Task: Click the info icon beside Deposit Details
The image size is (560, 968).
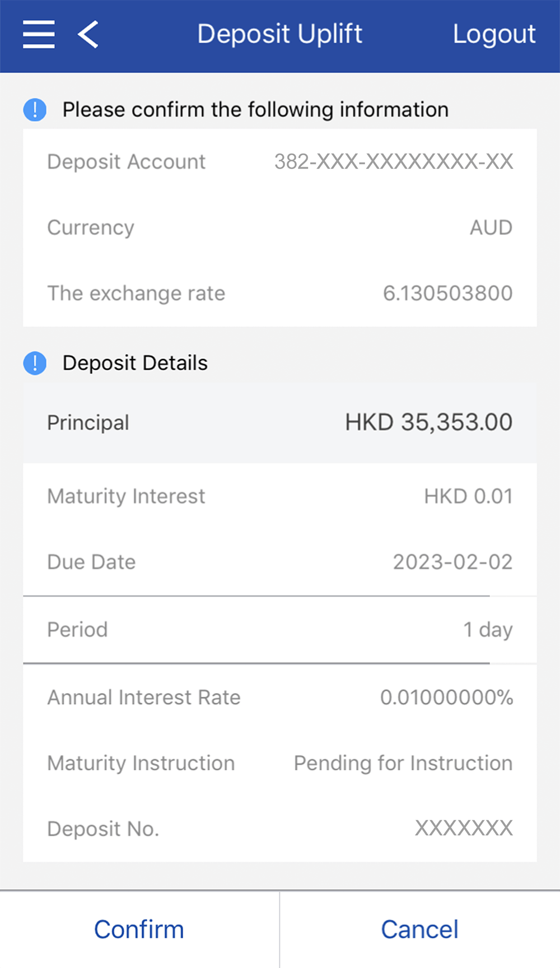Action: coord(35,363)
